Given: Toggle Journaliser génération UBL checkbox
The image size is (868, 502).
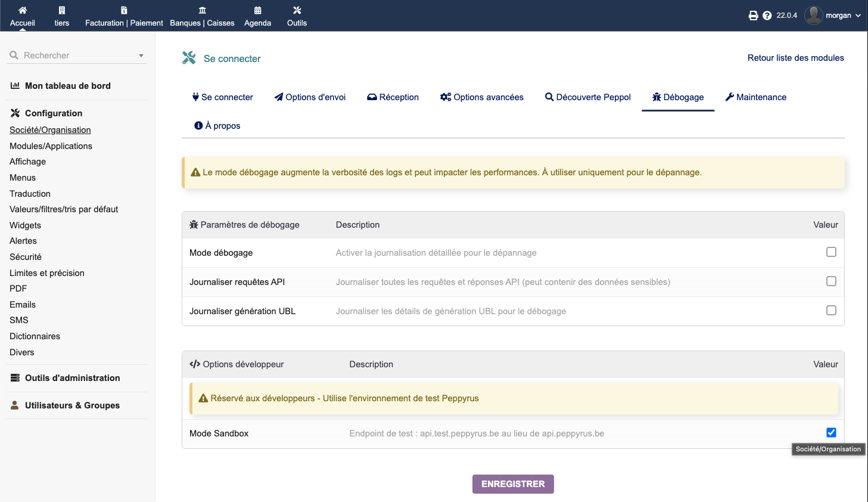Looking at the screenshot, I should tap(831, 311).
